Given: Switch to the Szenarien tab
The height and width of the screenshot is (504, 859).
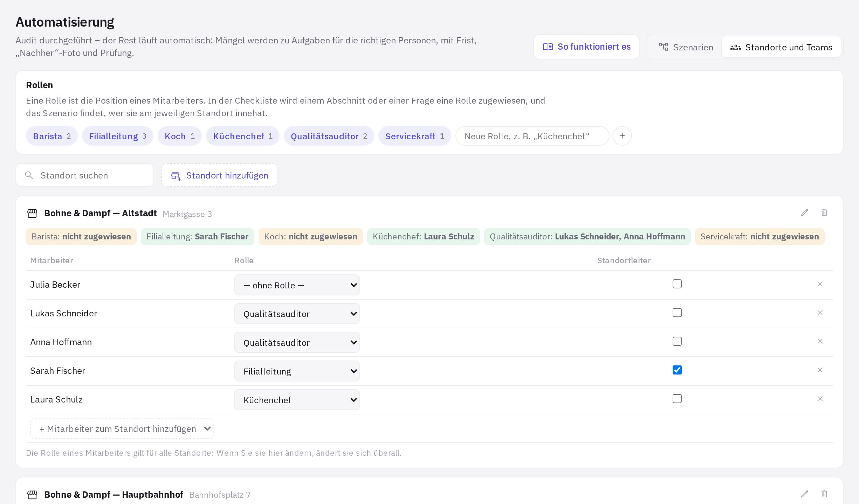Looking at the screenshot, I should click(x=686, y=47).
